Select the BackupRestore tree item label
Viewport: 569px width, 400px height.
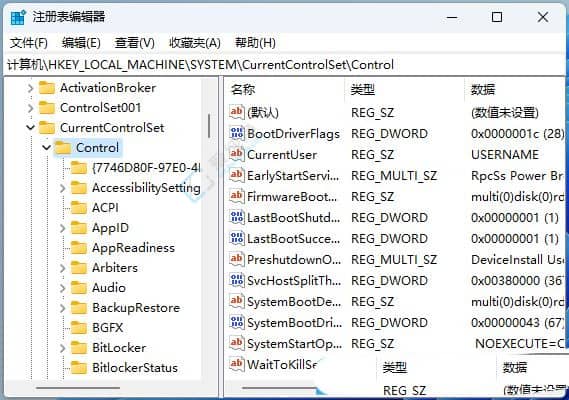(136, 308)
